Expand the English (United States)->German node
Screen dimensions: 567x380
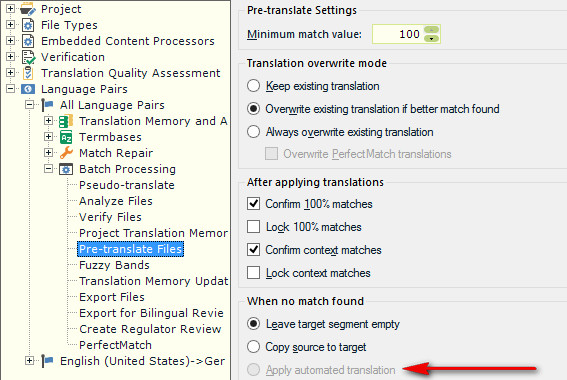29,360
